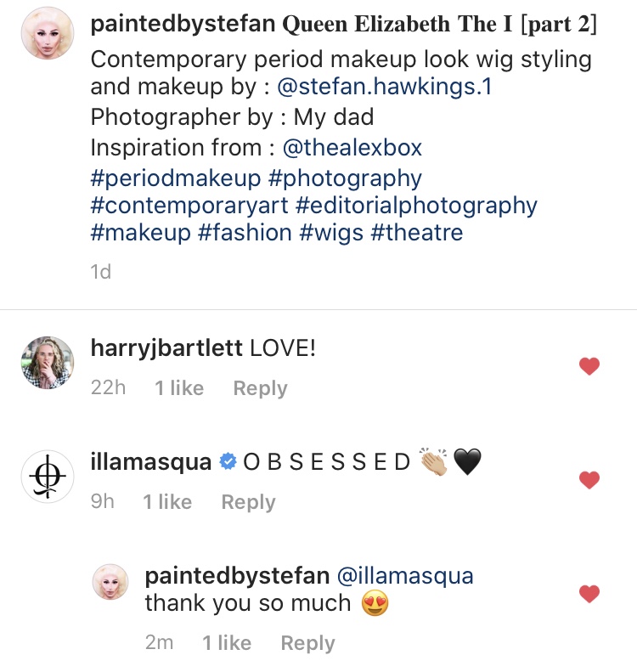Reply to harryjbartlett's comment

[x=260, y=388]
